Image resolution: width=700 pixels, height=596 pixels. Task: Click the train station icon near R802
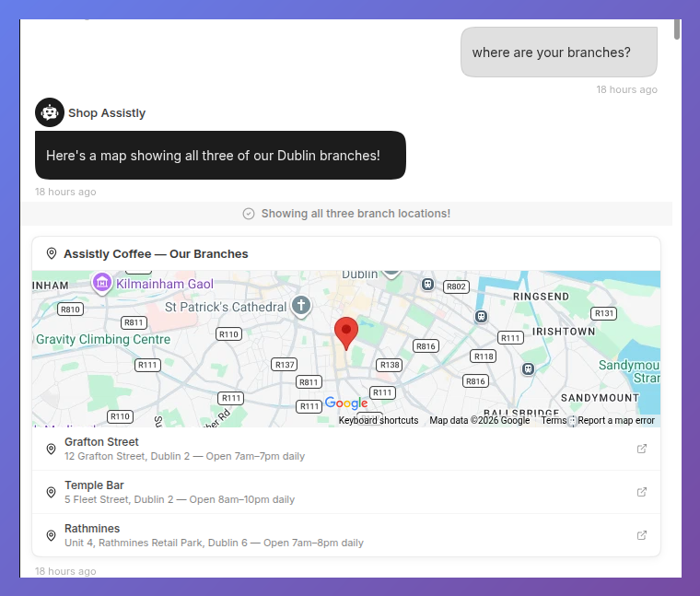(x=427, y=284)
